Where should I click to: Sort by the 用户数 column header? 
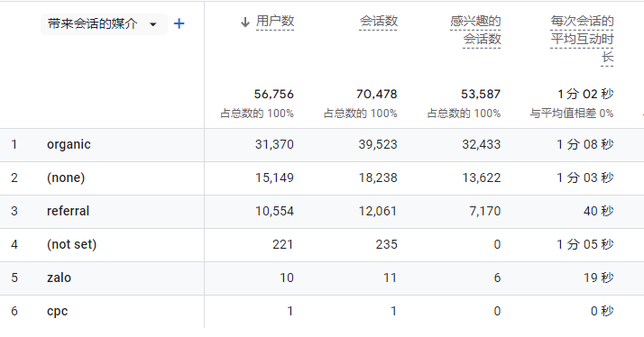275,21
